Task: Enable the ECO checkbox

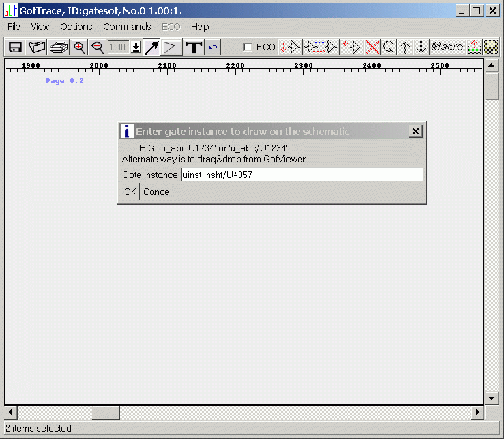Action: (248, 47)
